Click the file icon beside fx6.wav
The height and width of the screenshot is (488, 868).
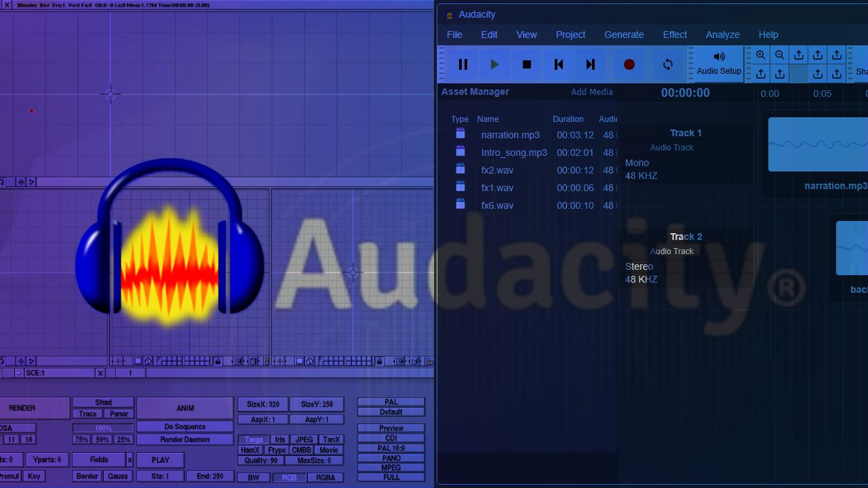[461, 204]
